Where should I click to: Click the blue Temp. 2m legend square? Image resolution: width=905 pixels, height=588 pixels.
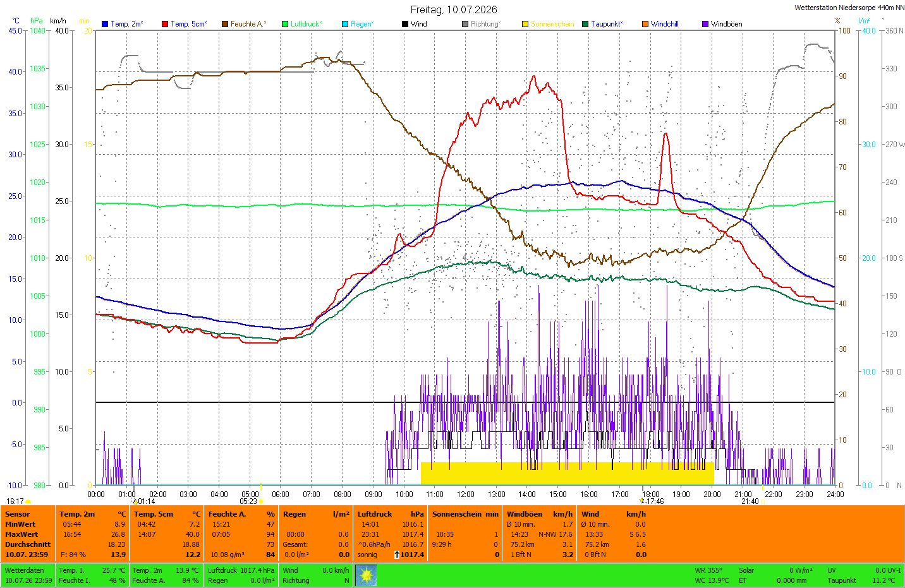pyautogui.click(x=105, y=24)
